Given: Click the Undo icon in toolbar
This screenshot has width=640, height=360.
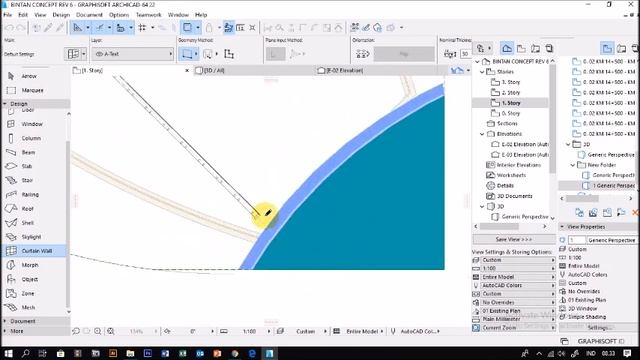Looking at the screenshot, I should click(9, 28).
